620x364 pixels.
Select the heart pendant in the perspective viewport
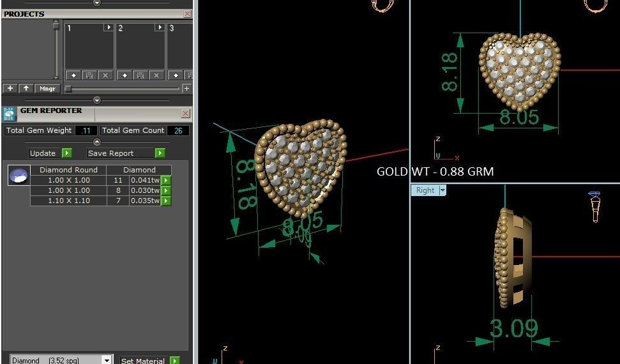pos(301,168)
